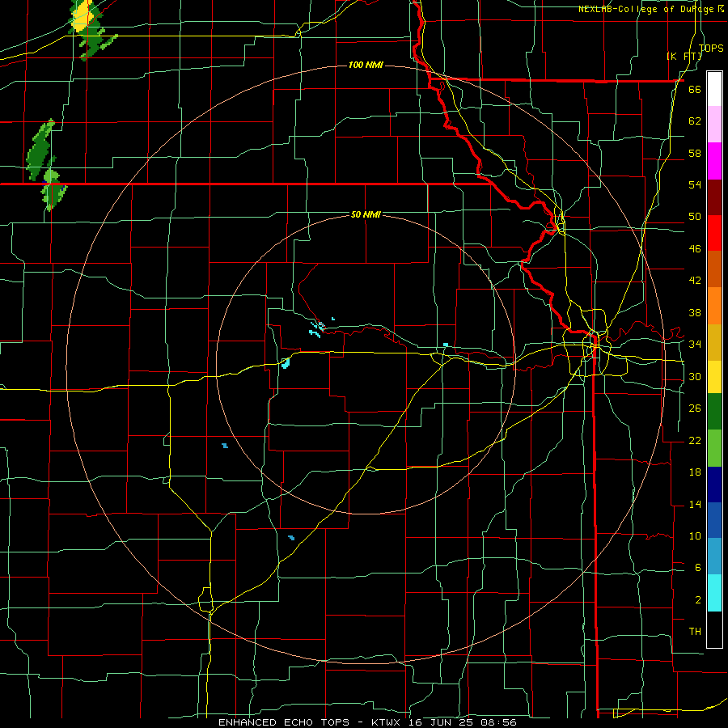Click the legend value "6"
Screen dimensions: 728x728
[697, 568]
